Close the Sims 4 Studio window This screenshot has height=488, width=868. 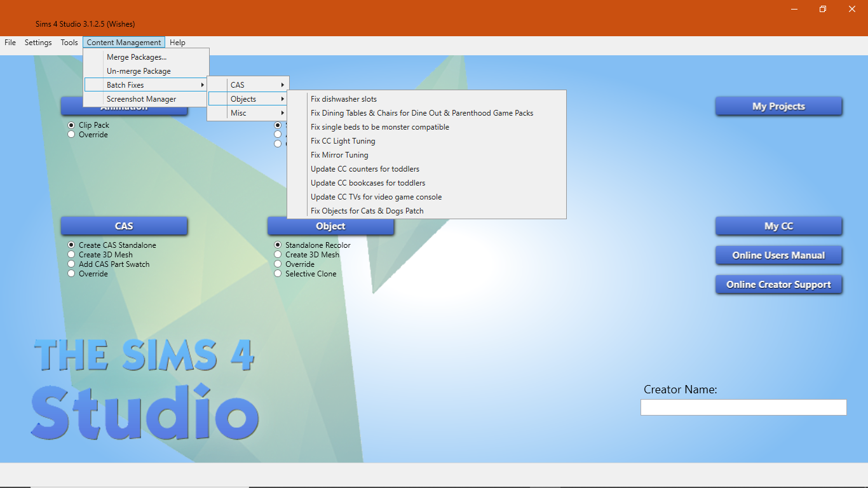852,9
